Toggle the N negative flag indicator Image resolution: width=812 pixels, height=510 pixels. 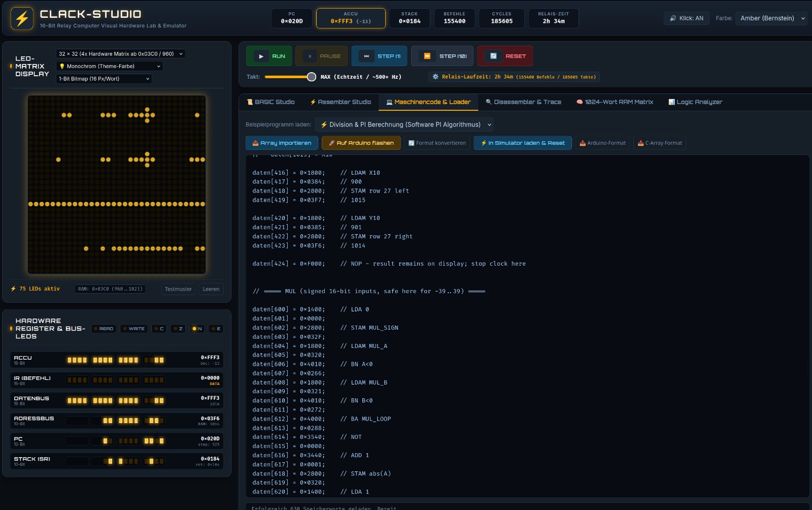pos(197,329)
